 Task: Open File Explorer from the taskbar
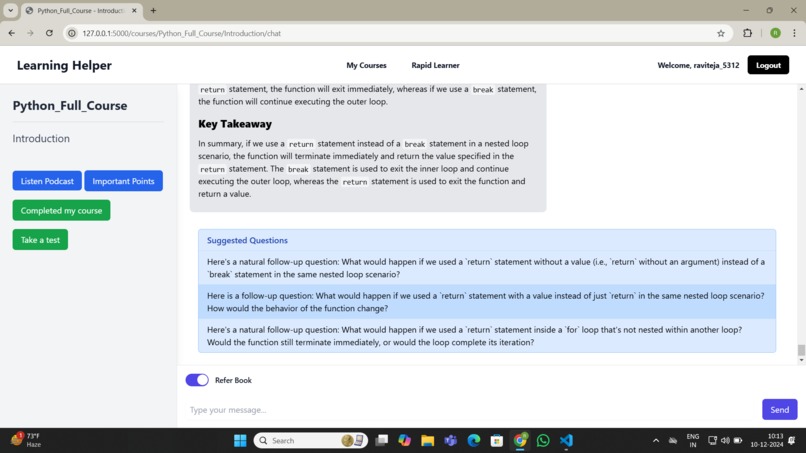[x=428, y=441]
